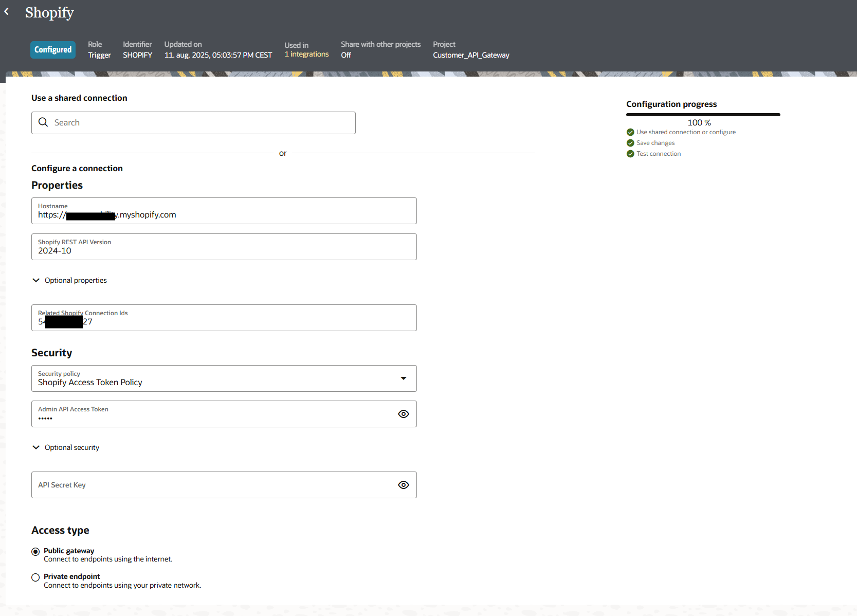
Task: Click the Test connection checkmark icon
Action: 630,154
